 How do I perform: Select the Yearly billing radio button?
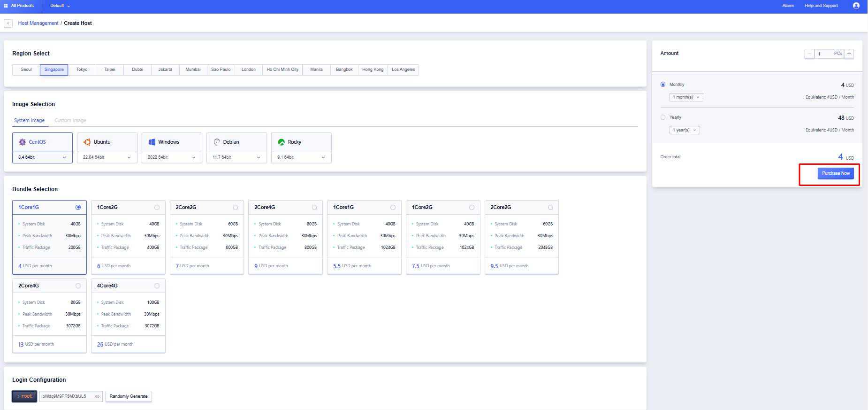click(x=663, y=117)
